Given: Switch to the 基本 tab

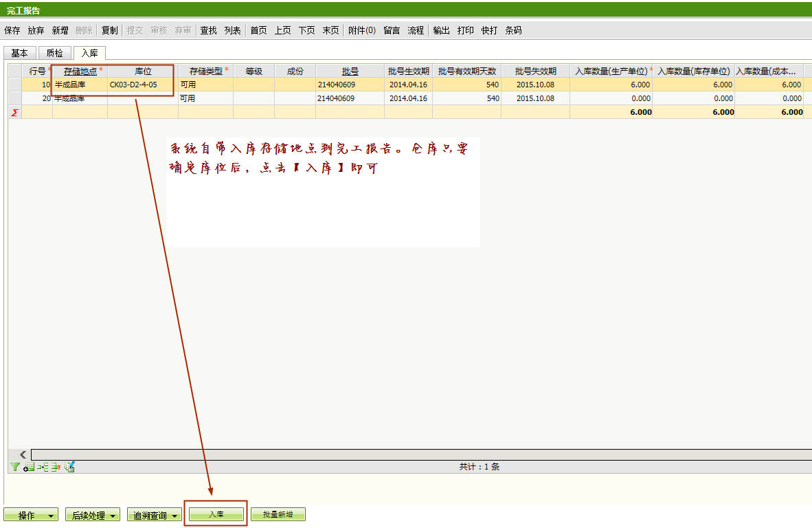Looking at the screenshot, I should pyautogui.click(x=20, y=53).
